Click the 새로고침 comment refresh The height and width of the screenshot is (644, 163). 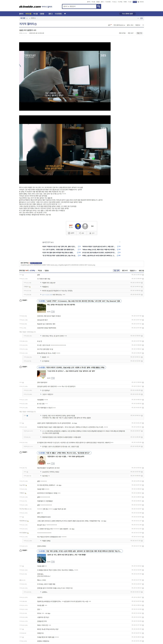141,270
